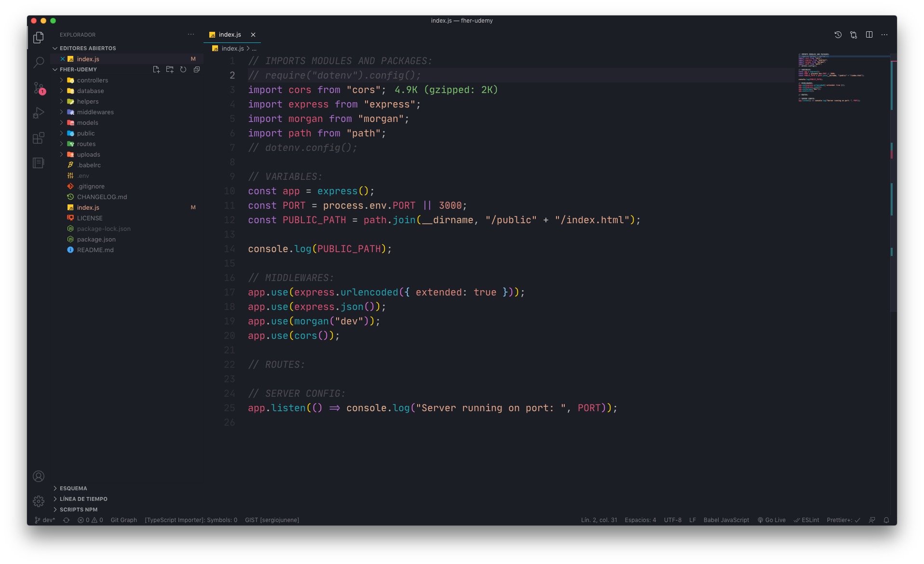
Task: Open package-lock.json file
Action: (127, 229)
